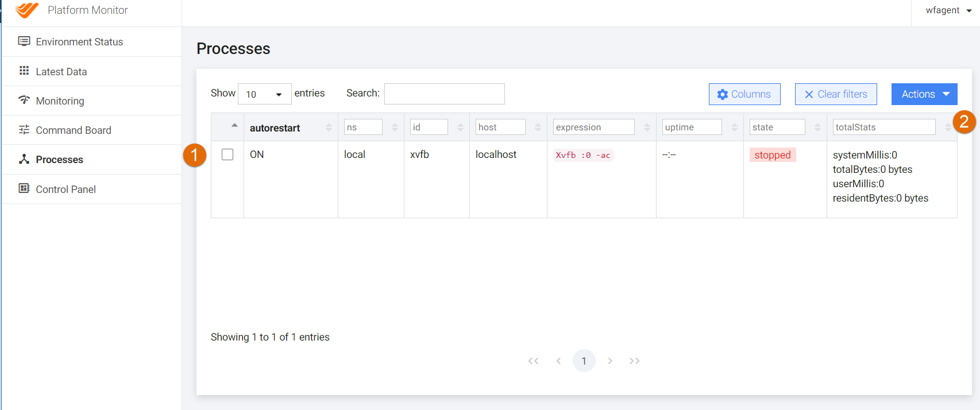Open Command Board page
This screenshot has width=980, height=410.
click(x=92, y=130)
